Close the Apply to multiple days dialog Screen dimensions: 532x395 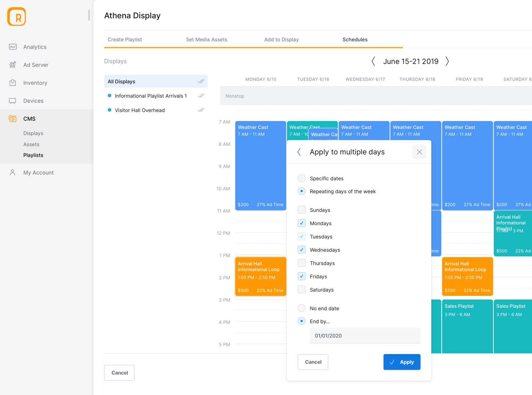point(419,152)
